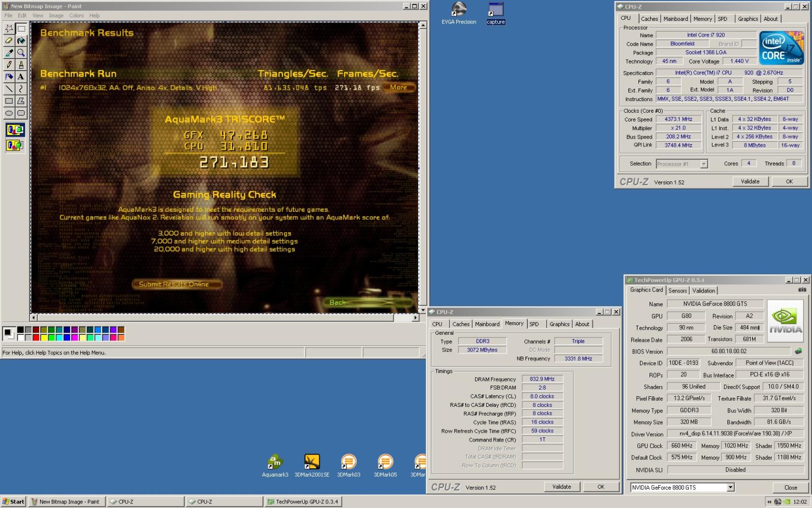
Task: Click Validate in the Memory CPU-Z window
Action: 561,487
